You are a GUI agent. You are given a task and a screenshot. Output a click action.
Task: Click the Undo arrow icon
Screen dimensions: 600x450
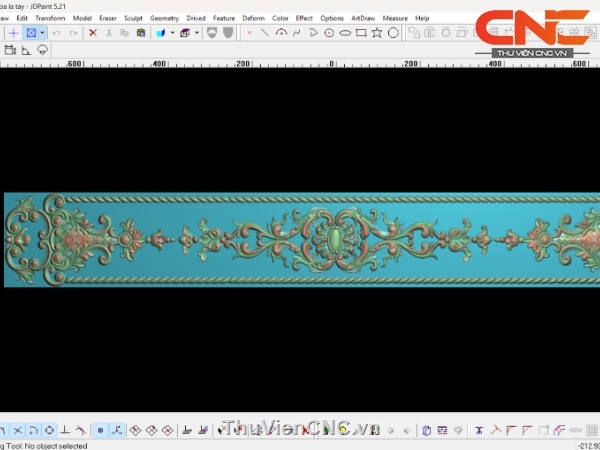tap(56, 33)
